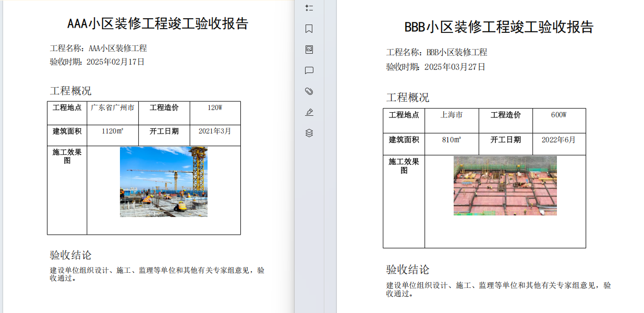Screen dimensions: 644x313
Task: Click the 120W cost cell in AAA table
Action: tap(215, 107)
